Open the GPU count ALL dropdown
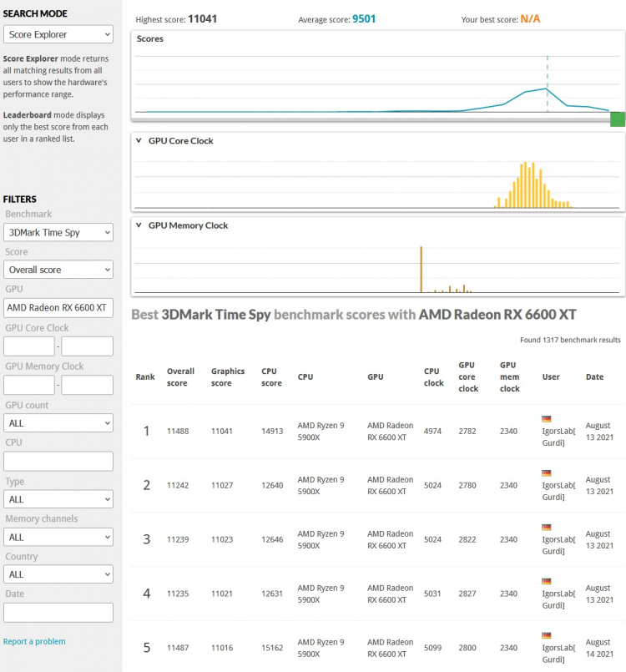 tap(58, 423)
